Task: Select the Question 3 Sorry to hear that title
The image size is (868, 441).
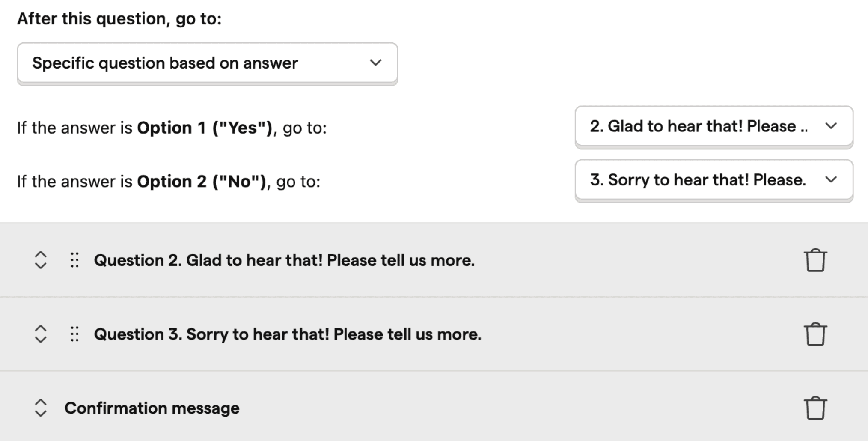Action: [288, 334]
